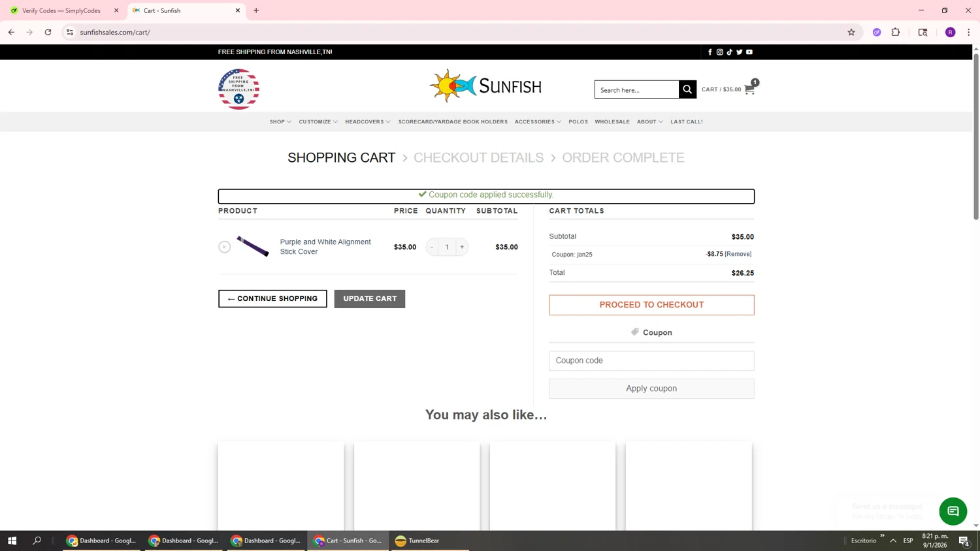980x551 pixels.
Task: Click the search magnifier button
Action: click(687, 89)
